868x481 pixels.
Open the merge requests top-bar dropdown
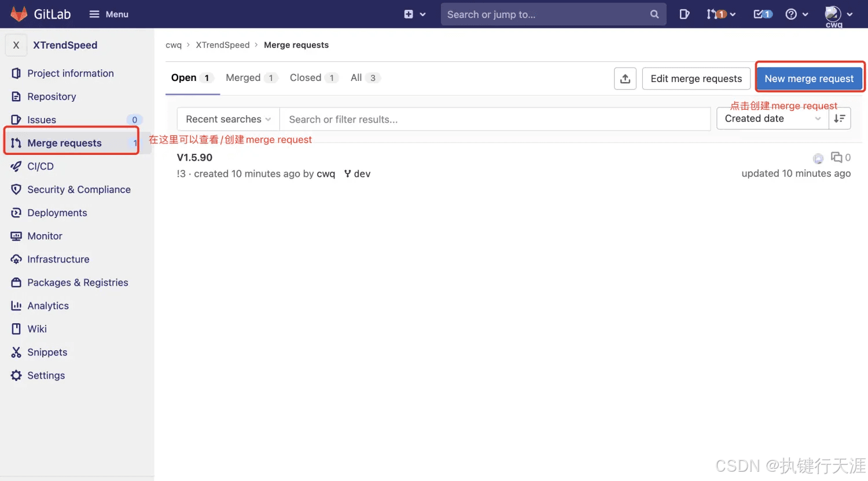(721, 14)
